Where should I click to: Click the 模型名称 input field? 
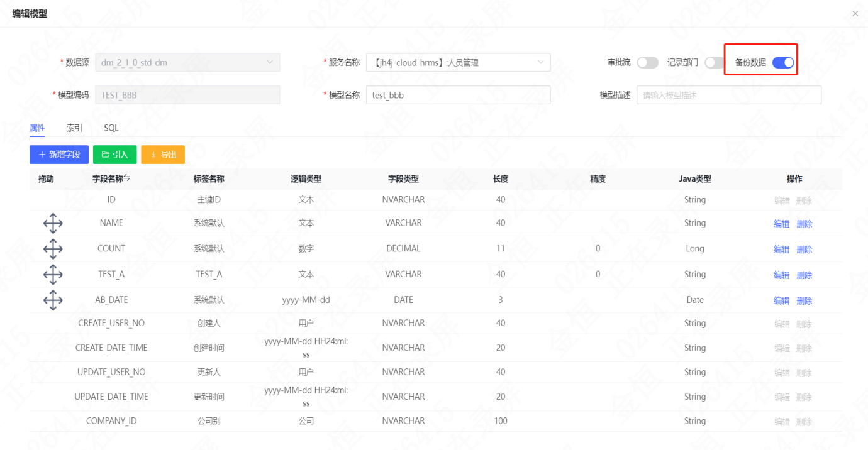(458, 95)
